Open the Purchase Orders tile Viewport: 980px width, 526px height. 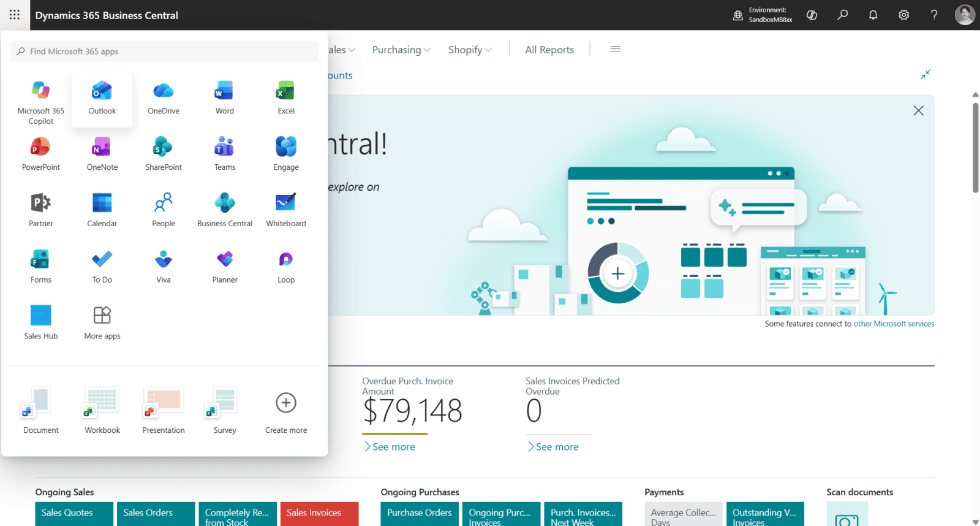[420, 514]
